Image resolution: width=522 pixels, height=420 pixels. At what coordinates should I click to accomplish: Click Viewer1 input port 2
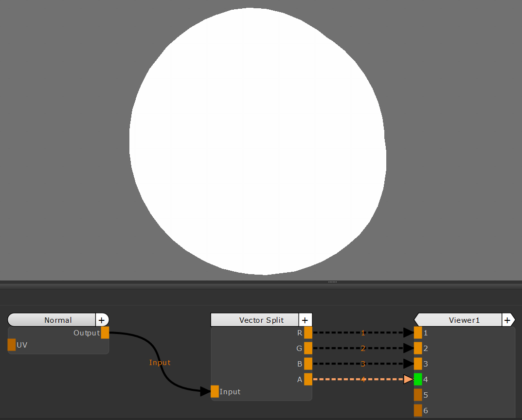(x=418, y=348)
